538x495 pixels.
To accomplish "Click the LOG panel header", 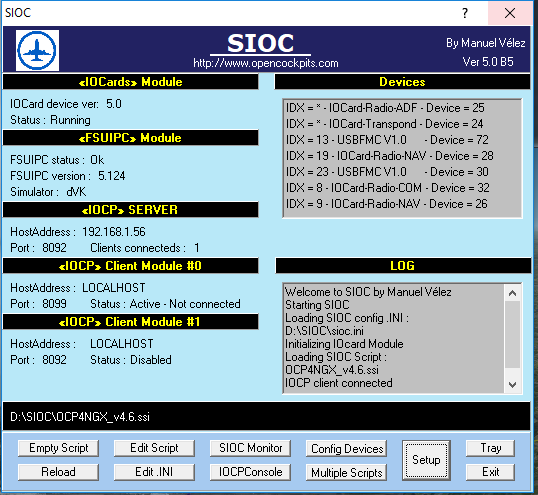I will pyautogui.click(x=403, y=266).
